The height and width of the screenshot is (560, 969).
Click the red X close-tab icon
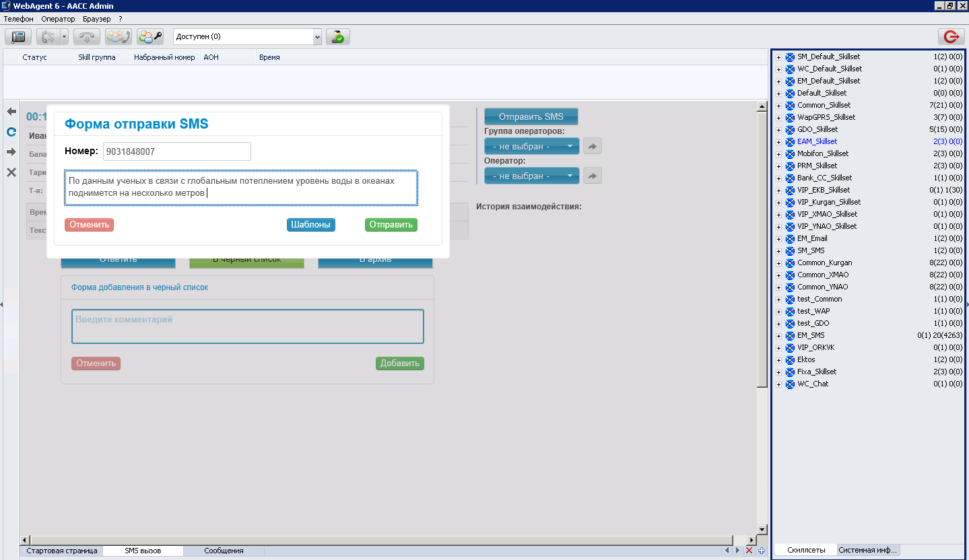tap(749, 551)
